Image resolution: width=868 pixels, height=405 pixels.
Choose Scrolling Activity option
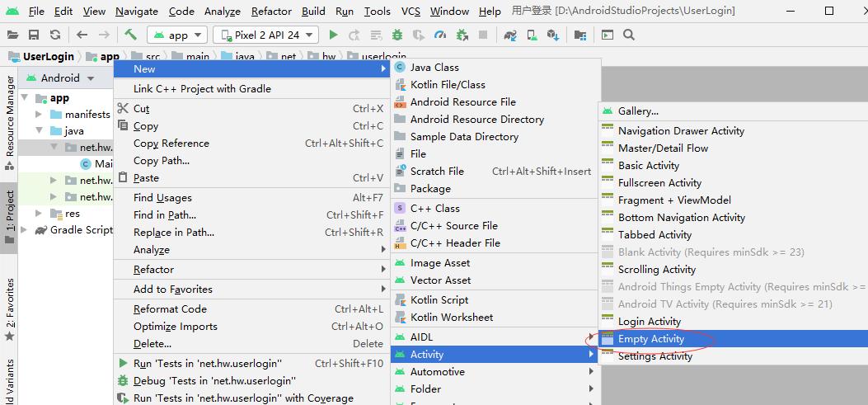point(734,270)
